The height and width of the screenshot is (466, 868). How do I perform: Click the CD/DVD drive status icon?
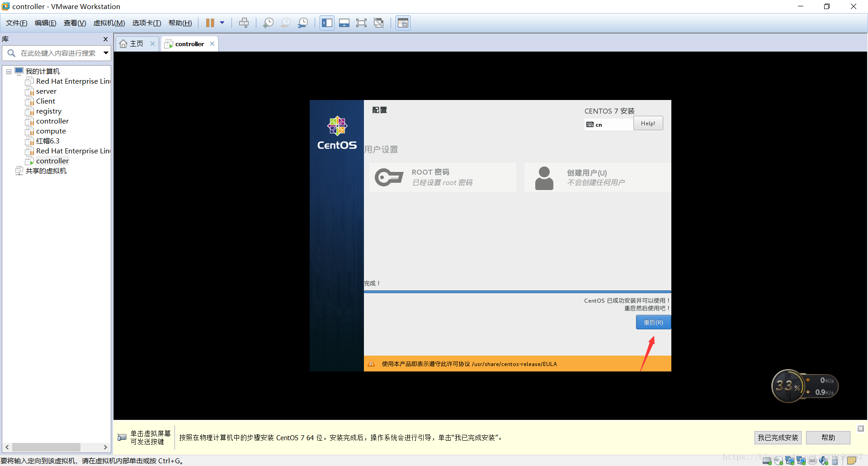click(778, 461)
